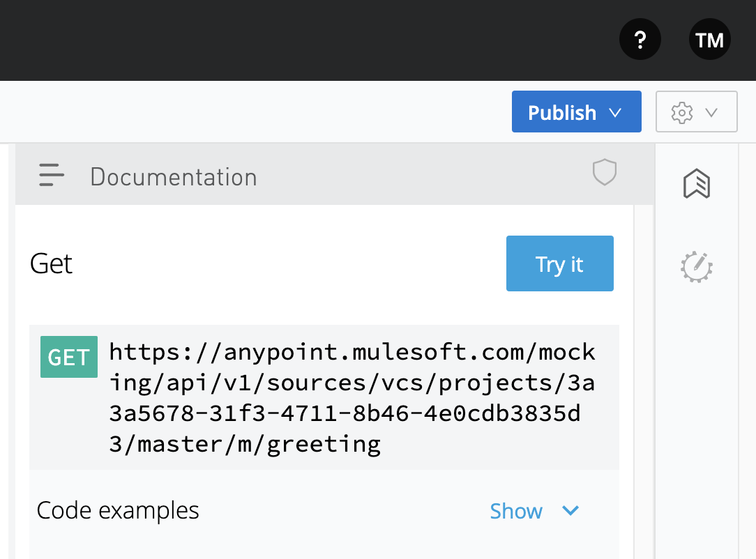This screenshot has height=559, width=756.
Task: Click the Documentation panel title
Action: [174, 177]
